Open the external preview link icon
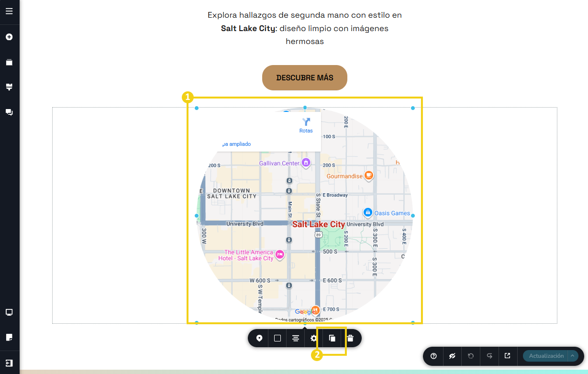Screen dimensions: 588x374 [508, 356]
